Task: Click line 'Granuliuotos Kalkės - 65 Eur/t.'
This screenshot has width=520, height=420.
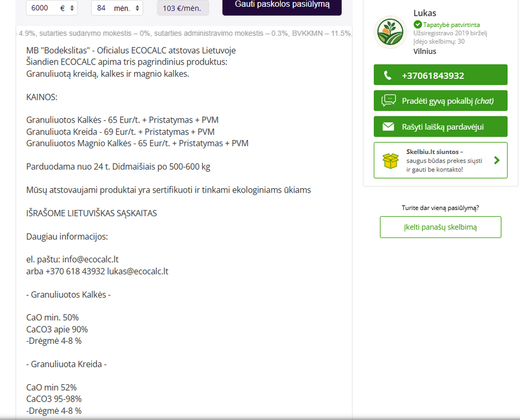Action: [122, 120]
